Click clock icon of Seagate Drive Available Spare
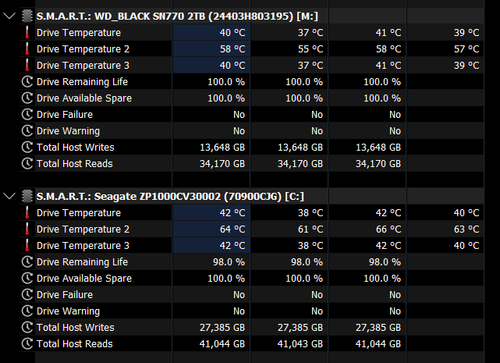Viewport: 500px width, 363px height. click(27, 278)
